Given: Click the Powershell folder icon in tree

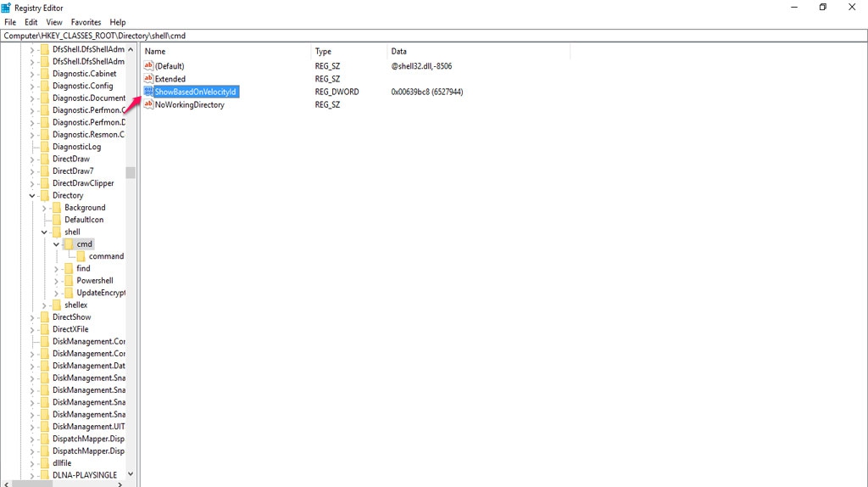Looking at the screenshot, I should pyautogui.click(x=69, y=281).
